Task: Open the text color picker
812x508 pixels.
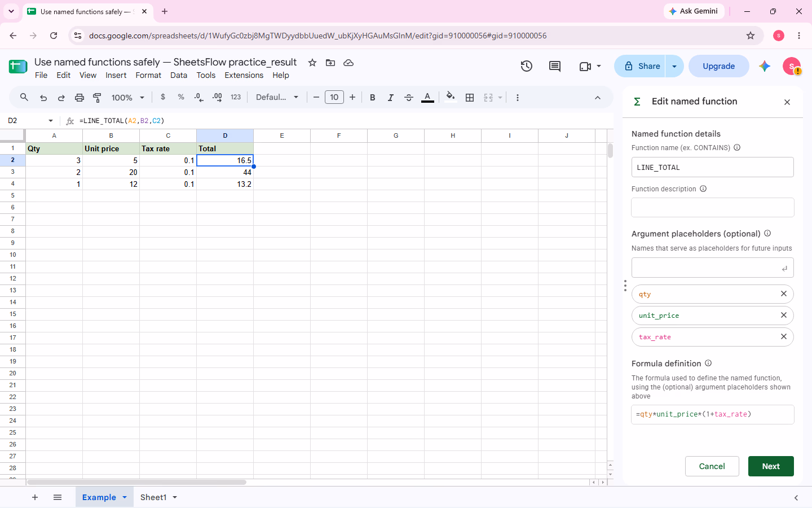Action: (428, 97)
